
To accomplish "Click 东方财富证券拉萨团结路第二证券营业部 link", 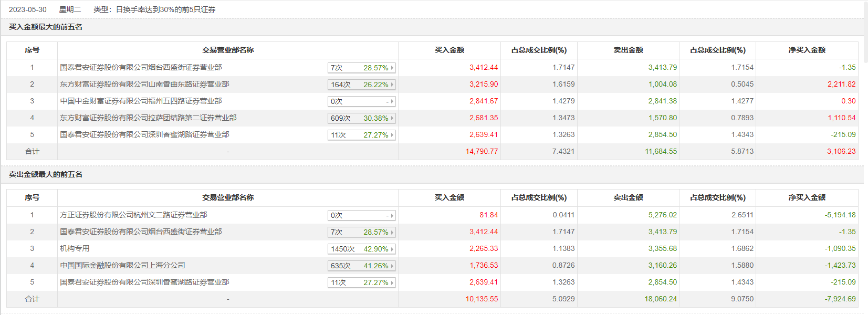I will pos(148,118).
